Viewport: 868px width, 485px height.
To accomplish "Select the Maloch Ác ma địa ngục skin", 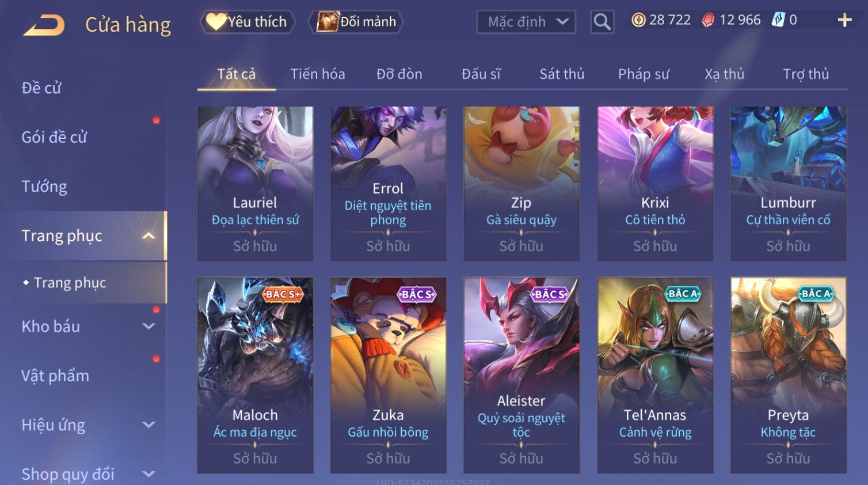I will click(255, 376).
